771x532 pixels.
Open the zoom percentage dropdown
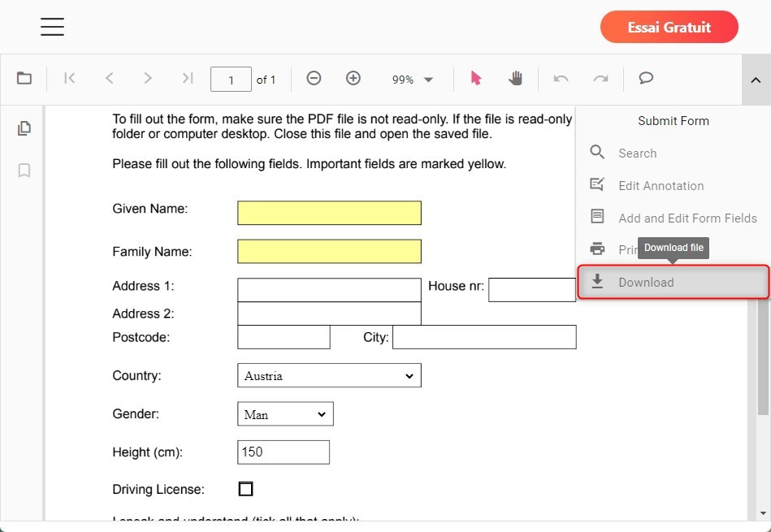tap(412, 78)
